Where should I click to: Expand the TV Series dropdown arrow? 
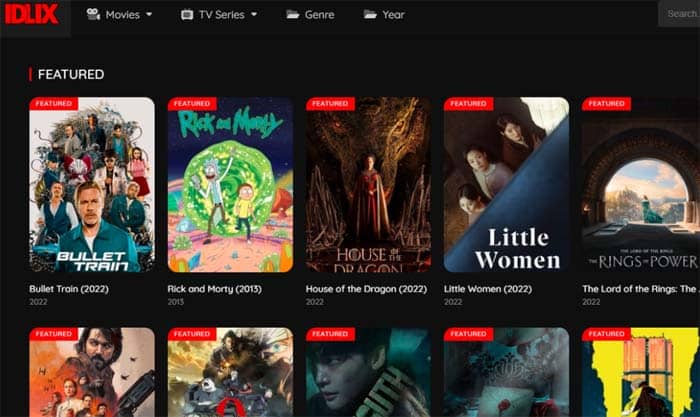click(253, 15)
